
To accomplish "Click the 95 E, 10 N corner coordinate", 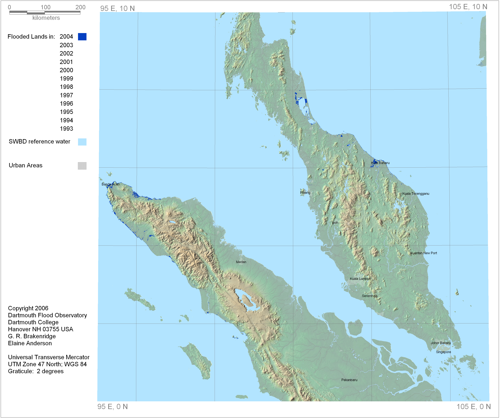I will click(x=117, y=8).
